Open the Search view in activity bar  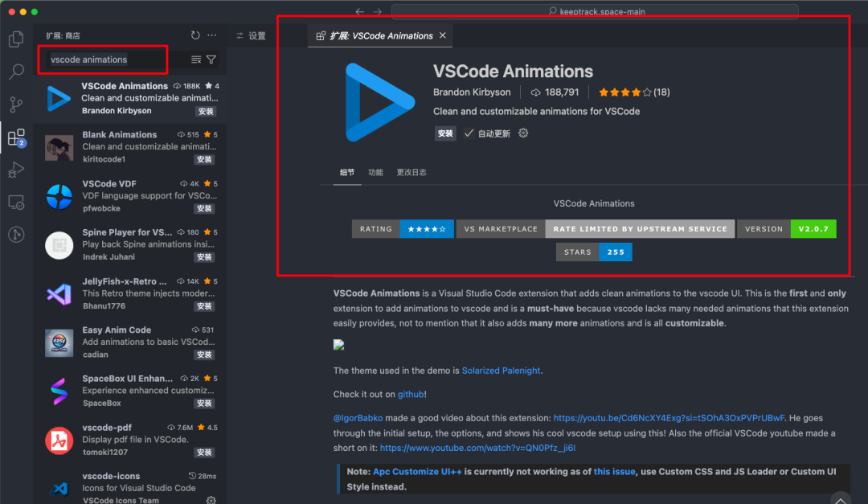coord(16,72)
